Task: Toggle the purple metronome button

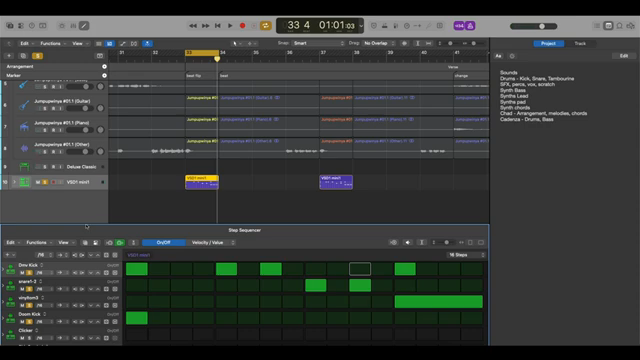Action: [470, 26]
